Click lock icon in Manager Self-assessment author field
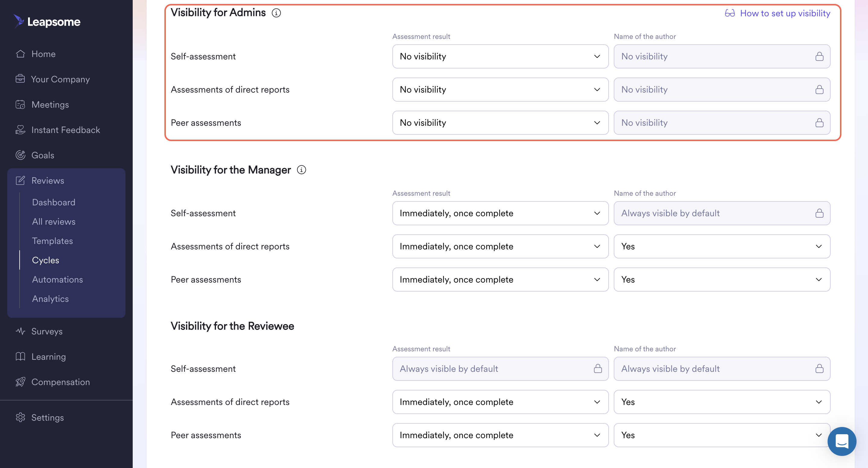Viewport: 868px width, 468px height. click(x=819, y=213)
